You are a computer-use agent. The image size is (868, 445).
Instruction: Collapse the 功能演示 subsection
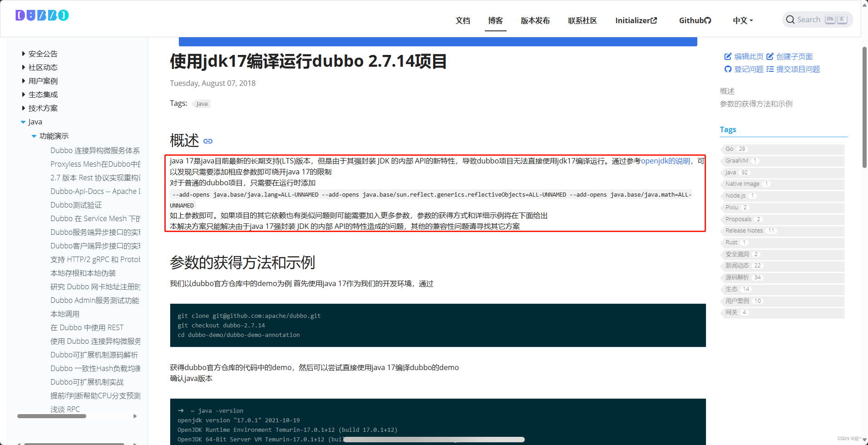(34, 136)
